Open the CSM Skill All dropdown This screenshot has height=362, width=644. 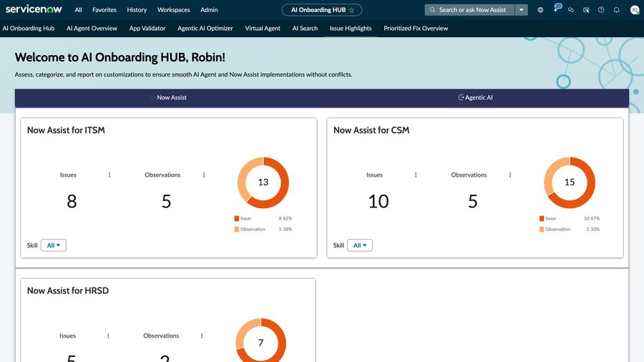click(x=360, y=245)
